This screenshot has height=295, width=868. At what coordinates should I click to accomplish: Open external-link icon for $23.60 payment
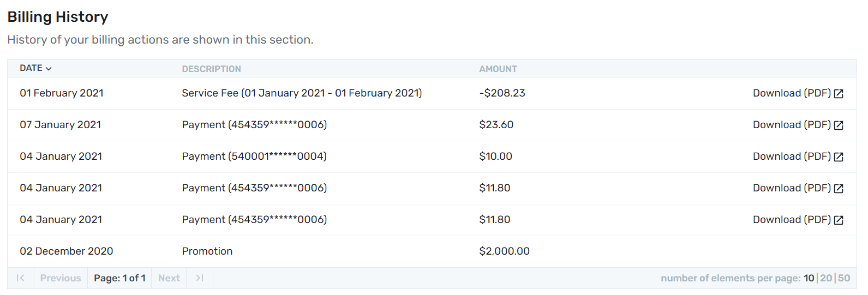point(839,125)
